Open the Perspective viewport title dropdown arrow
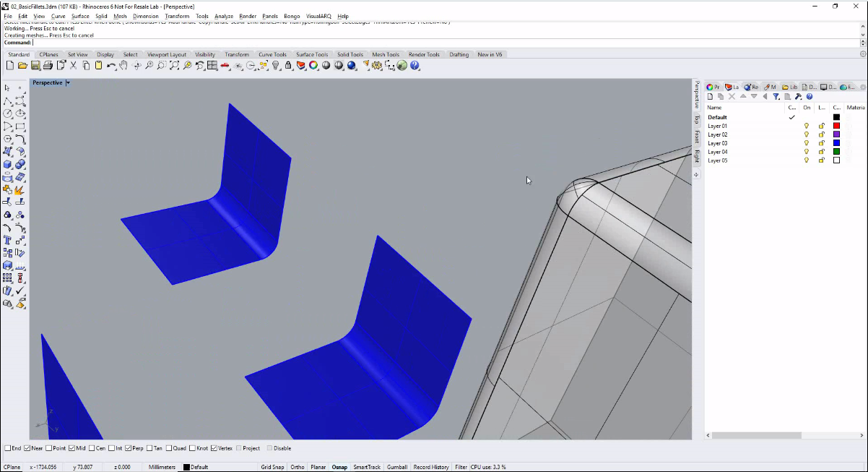This screenshot has height=472, width=868. [x=67, y=83]
